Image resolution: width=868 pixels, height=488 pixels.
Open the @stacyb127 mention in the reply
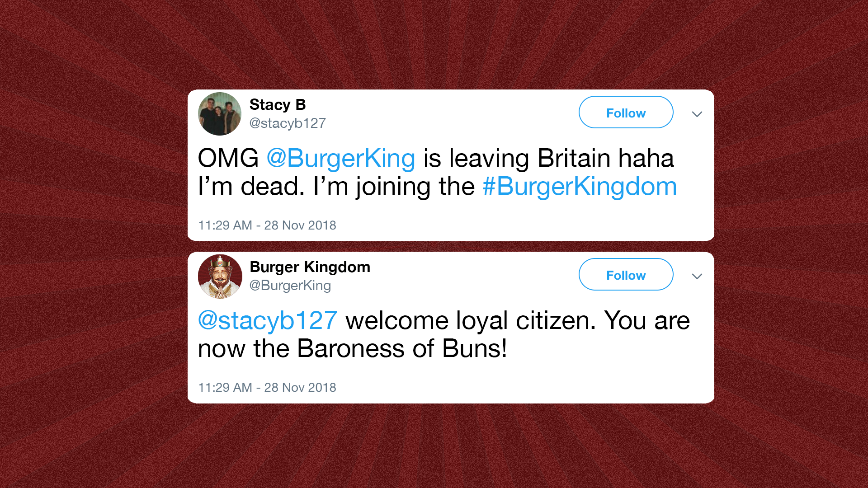268,321
